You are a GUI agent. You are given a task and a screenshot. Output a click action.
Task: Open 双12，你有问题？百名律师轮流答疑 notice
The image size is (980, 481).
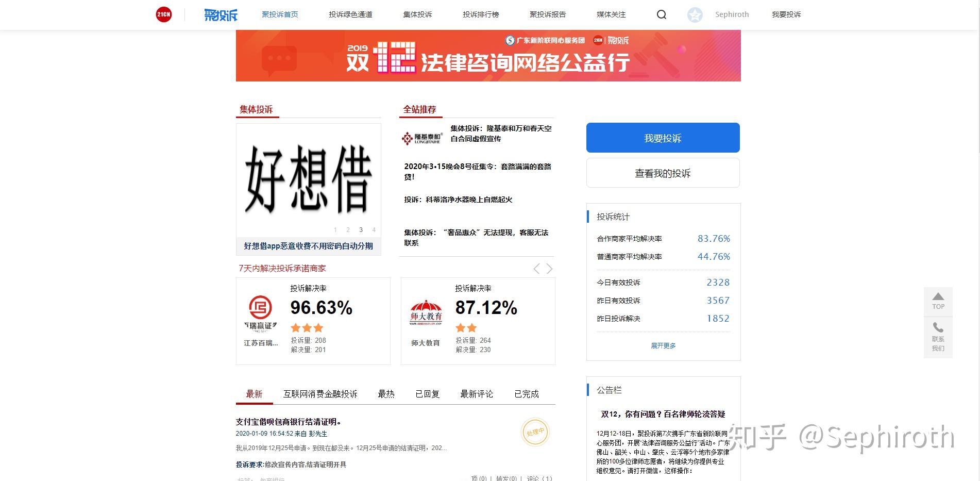click(x=663, y=414)
